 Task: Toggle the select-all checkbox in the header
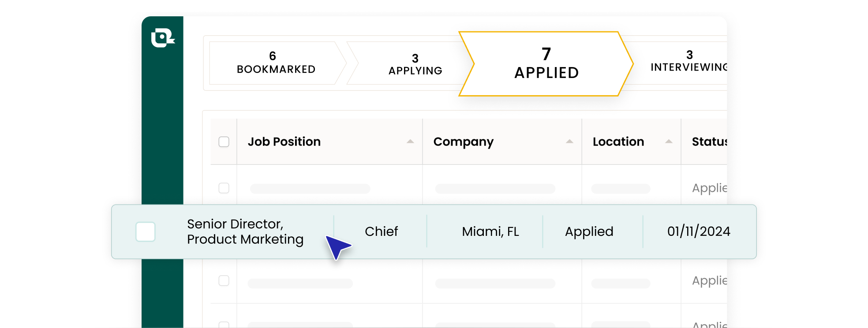click(224, 142)
